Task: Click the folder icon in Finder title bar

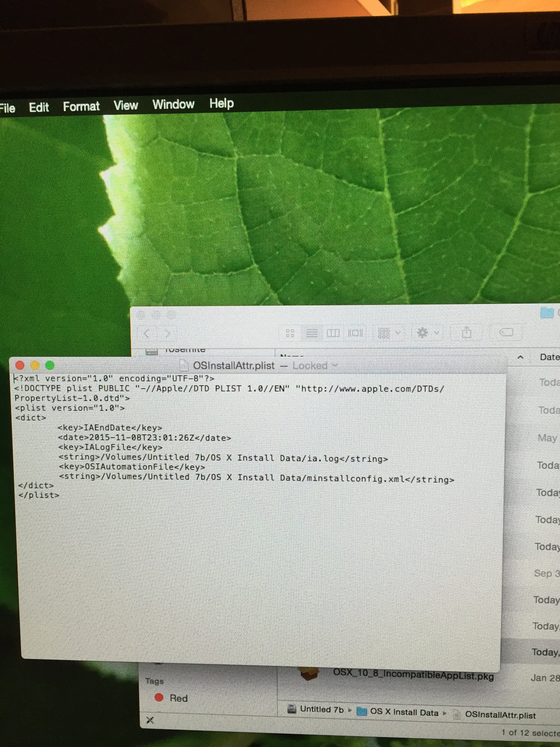Action: tap(547, 312)
